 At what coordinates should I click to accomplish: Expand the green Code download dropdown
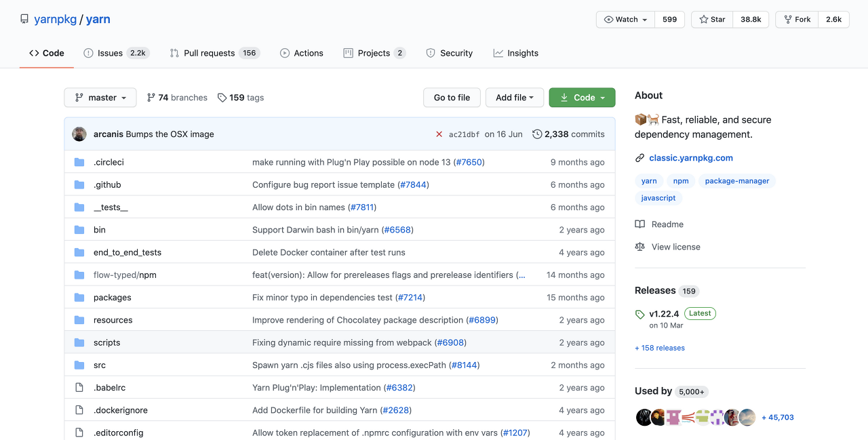point(582,98)
